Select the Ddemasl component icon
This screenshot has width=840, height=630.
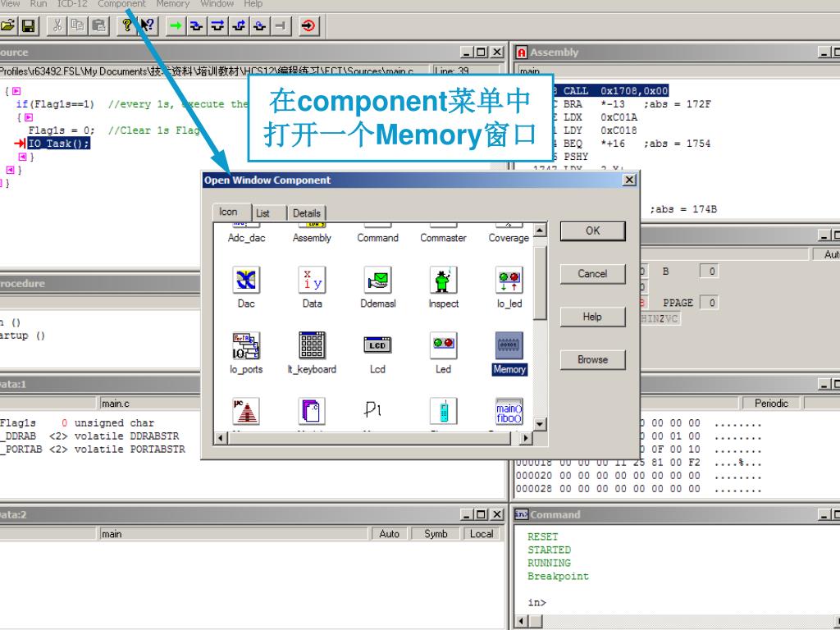[377, 280]
